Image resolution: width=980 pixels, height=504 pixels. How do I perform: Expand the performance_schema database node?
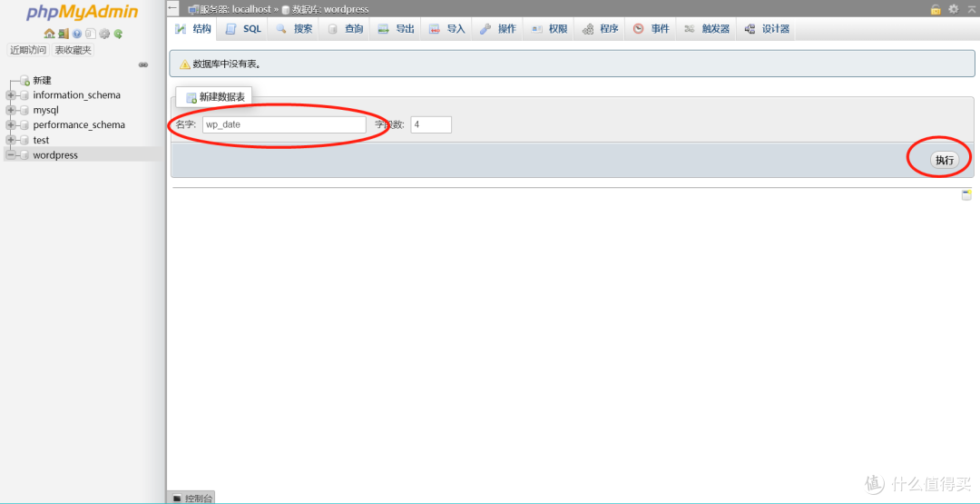point(10,125)
